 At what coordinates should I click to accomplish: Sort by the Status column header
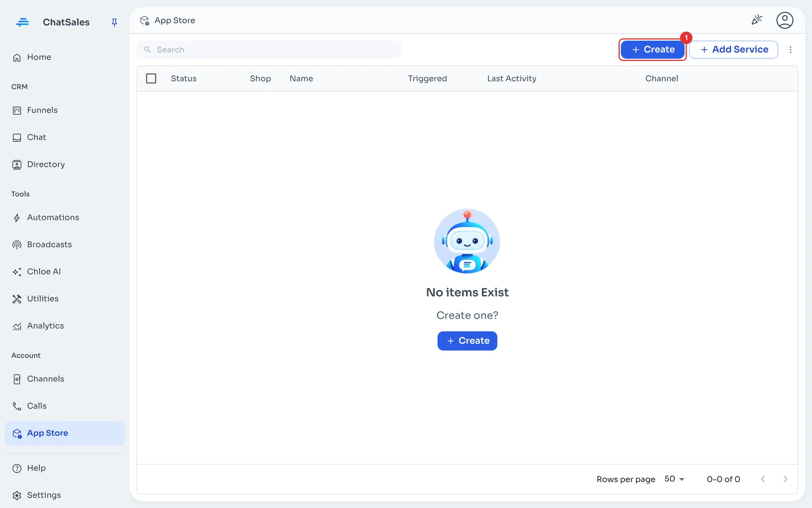pyautogui.click(x=184, y=79)
